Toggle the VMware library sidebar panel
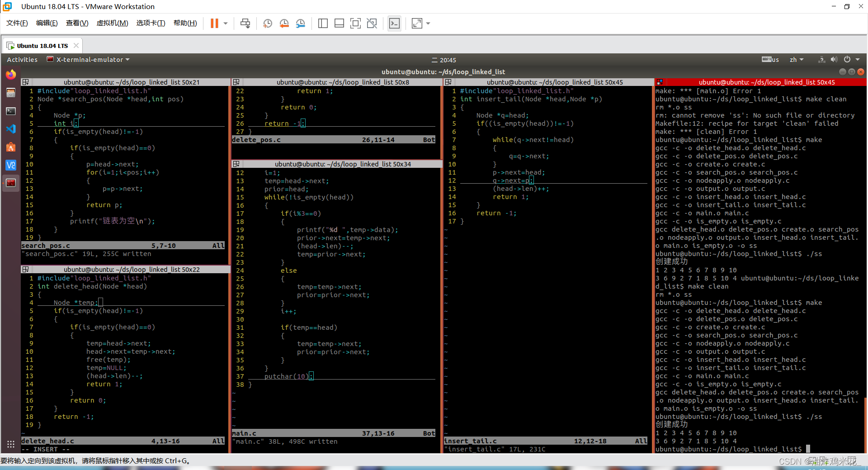Image resolution: width=868 pixels, height=470 pixels. click(323, 24)
